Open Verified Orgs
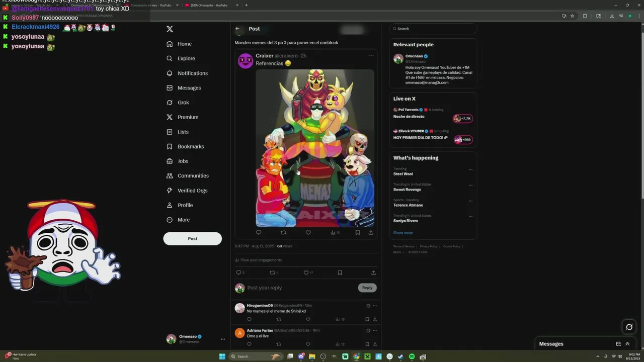Screen dimensions: 644x362 click(x=187, y=191)
